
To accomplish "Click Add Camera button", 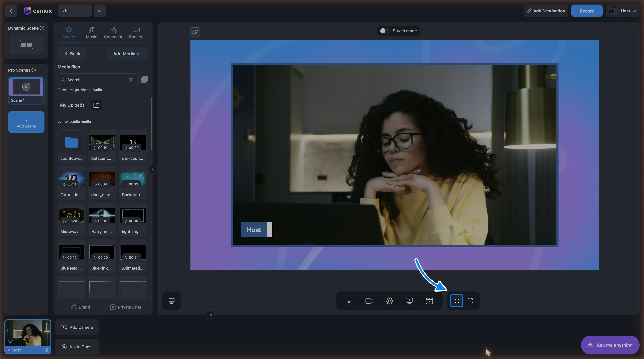I will [x=77, y=327].
